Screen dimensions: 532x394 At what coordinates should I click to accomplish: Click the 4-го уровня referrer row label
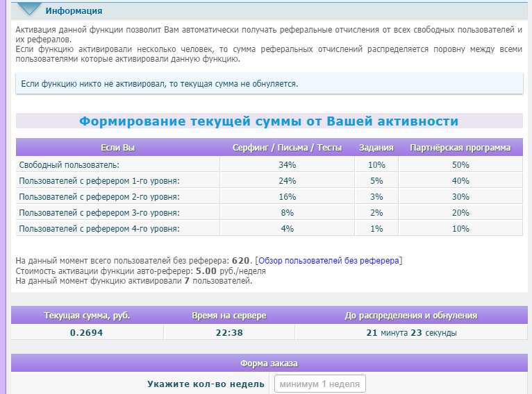(99, 229)
